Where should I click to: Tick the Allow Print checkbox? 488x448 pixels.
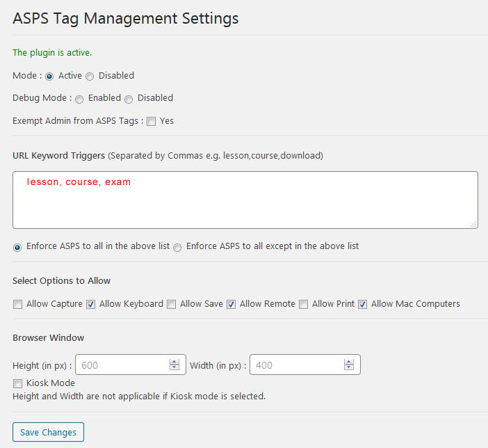point(304,304)
